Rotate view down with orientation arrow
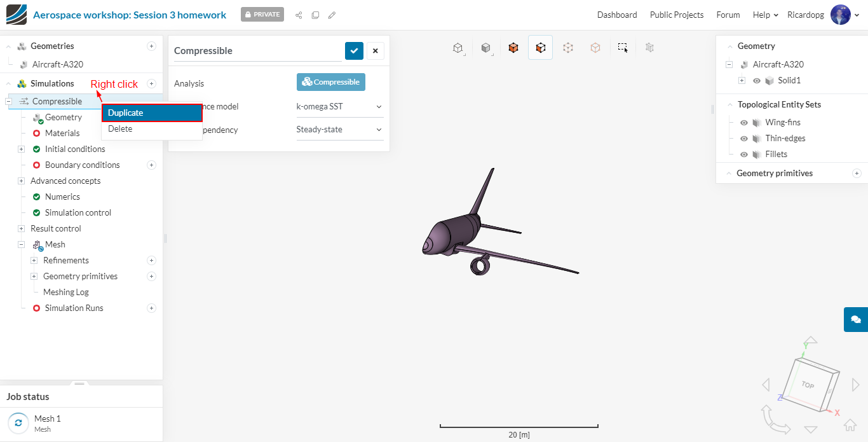This screenshot has height=442, width=868. (811, 430)
